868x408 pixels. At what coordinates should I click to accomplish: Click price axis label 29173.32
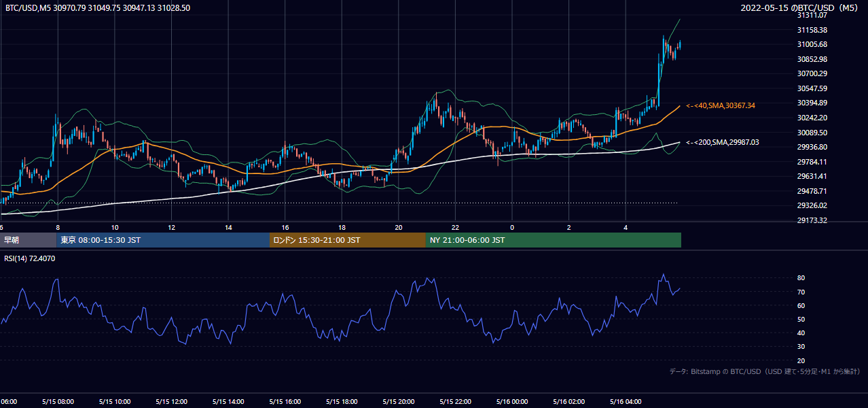(x=812, y=220)
